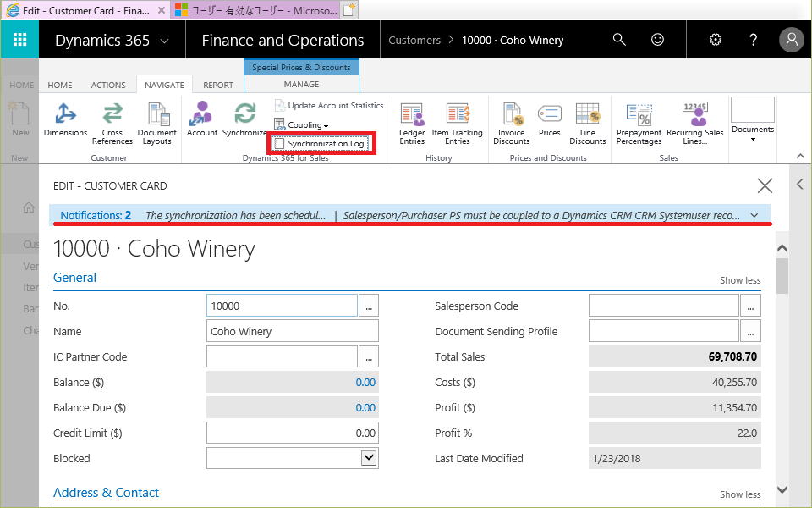Open the MANAGE tab
The image size is (812, 508).
(301, 84)
